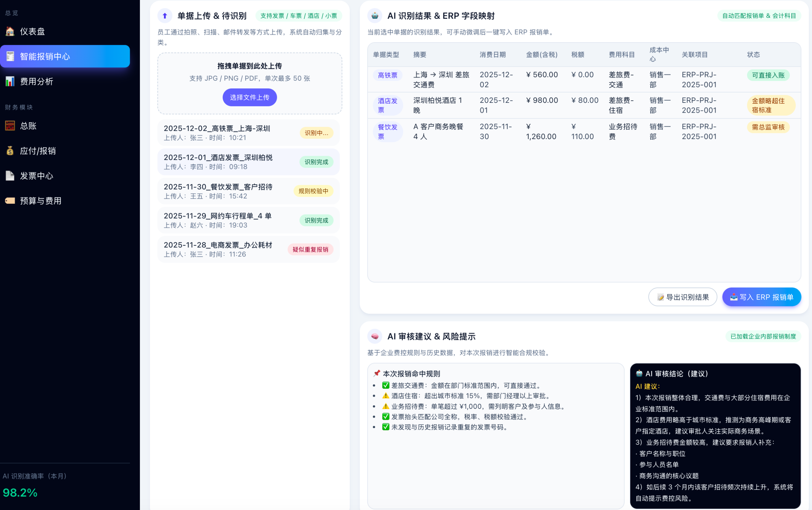This screenshot has width=812, height=510.
Task: Click the 应付/报销 money bag icon
Action: coord(10,151)
